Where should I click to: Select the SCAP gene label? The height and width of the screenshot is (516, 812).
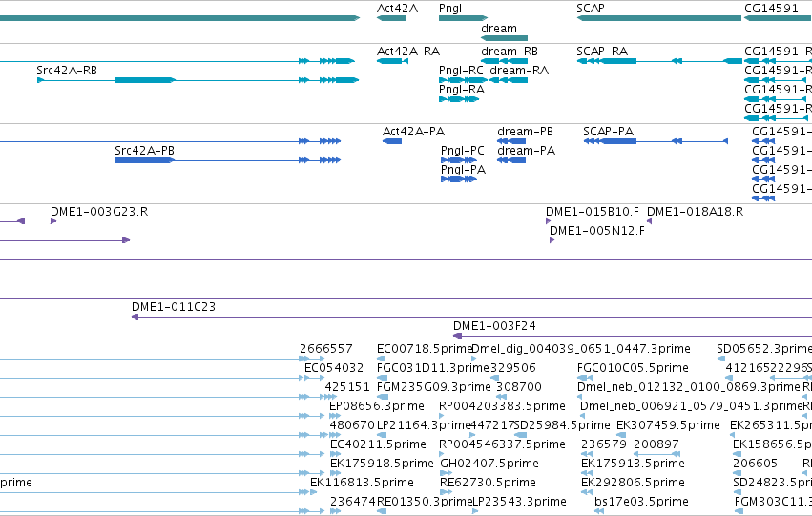tap(591, 9)
